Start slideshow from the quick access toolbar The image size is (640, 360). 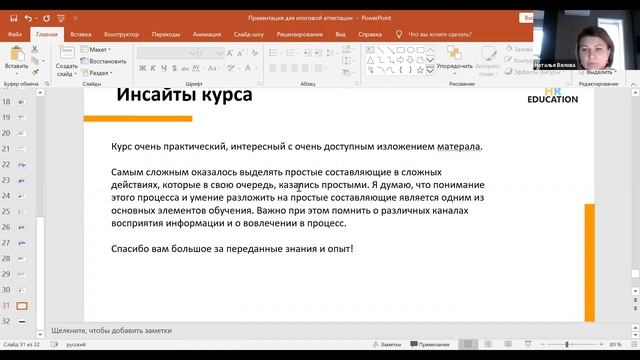click(x=61, y=18)
